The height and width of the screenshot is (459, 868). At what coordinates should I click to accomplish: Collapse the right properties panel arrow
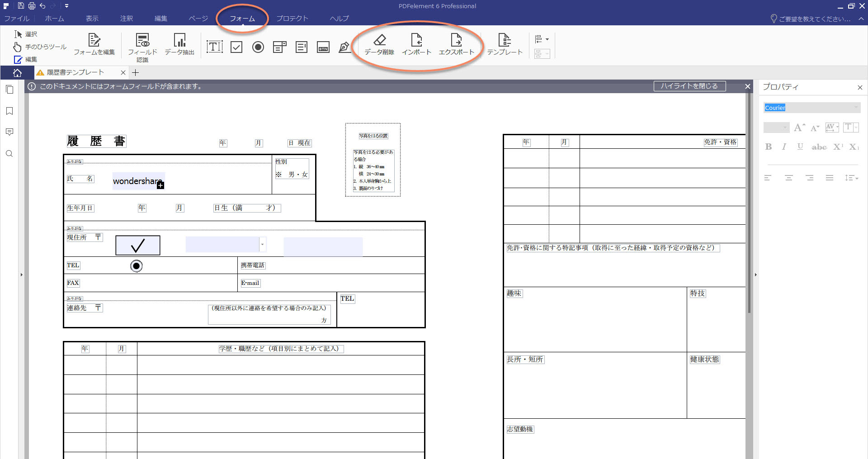point(755,274)
